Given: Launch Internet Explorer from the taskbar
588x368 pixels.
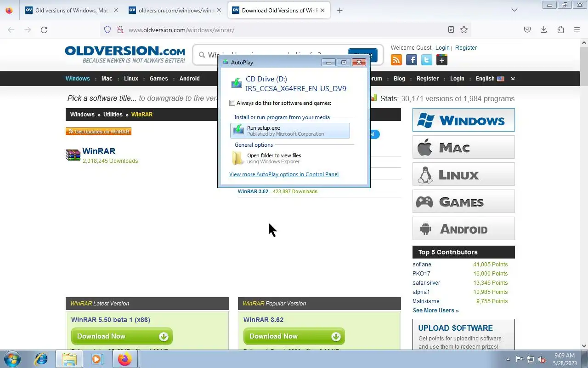Looking at the screenshot, I should coord(41,359).
